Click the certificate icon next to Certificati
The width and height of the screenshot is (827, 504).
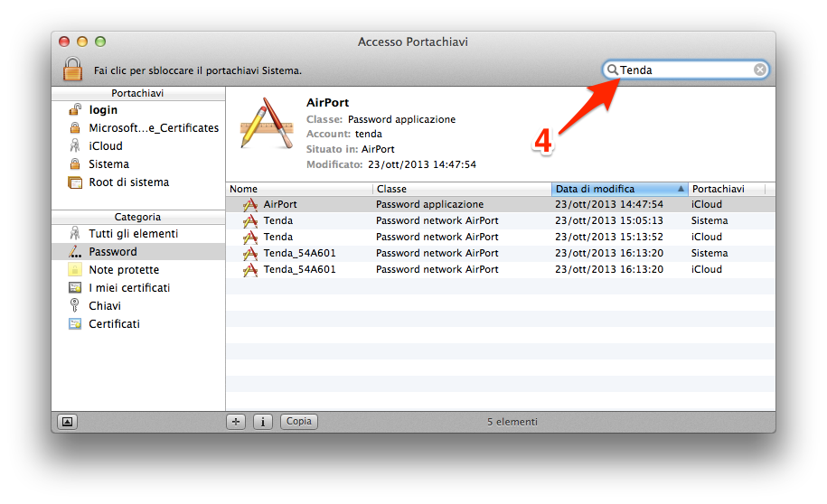(75, 323)
